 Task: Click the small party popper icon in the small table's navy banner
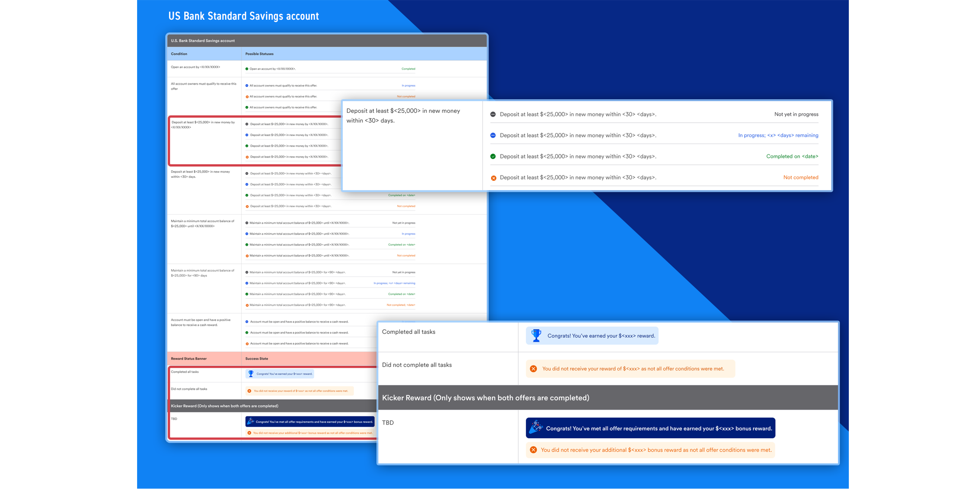250,421
